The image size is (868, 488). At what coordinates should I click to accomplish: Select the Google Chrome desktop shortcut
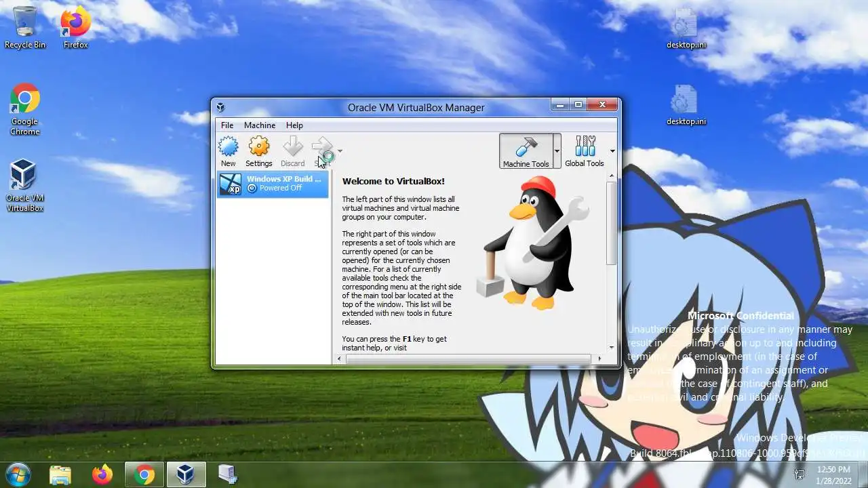point(24,109)
